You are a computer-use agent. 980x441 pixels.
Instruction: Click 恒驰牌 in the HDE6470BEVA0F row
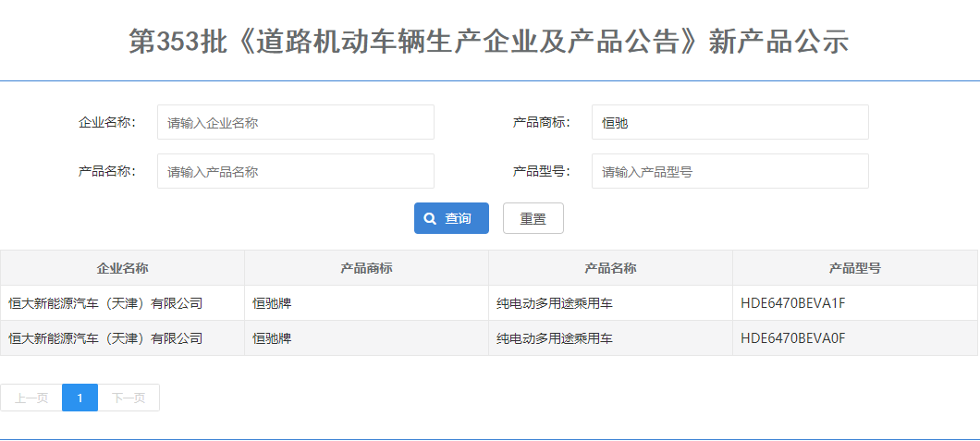pos(272,338)
